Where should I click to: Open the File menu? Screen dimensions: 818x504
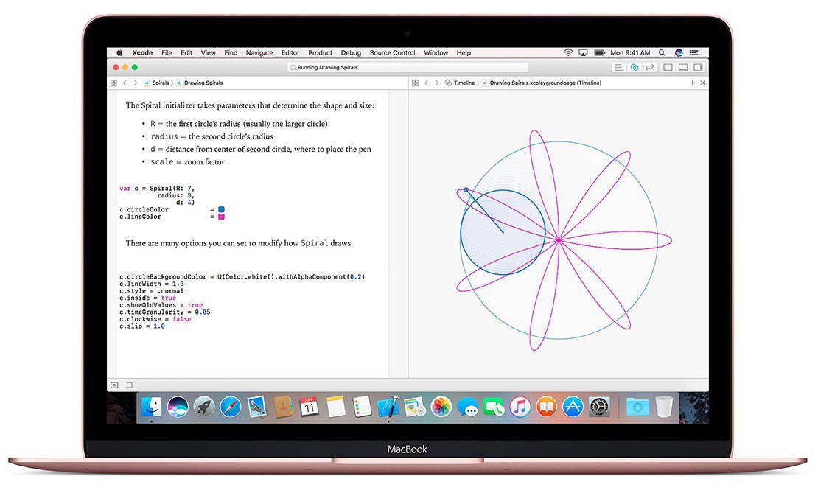click(x=167, y=53)
